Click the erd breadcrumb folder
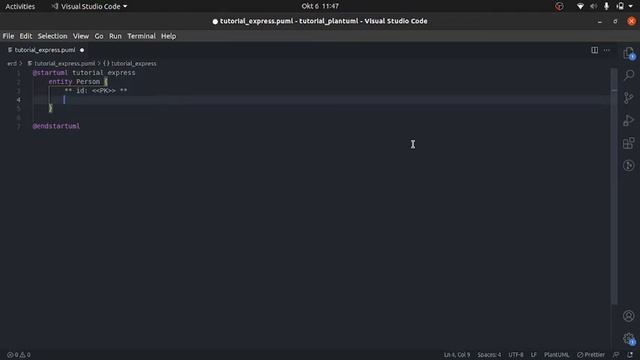The image size is (640, 360). pos(12,64)
